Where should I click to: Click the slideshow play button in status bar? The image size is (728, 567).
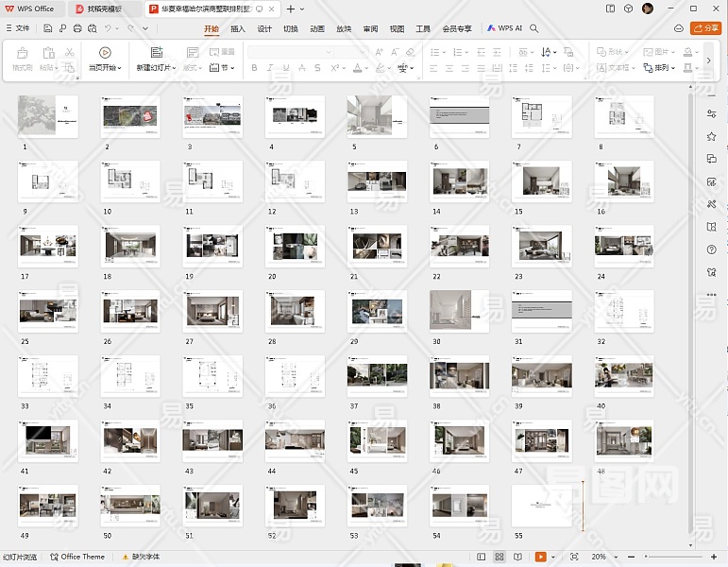(x=540, y=557)
